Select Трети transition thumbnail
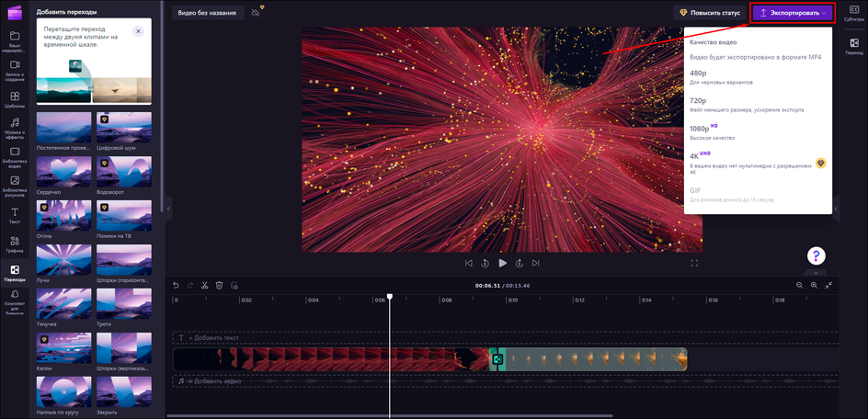The height and width of the screenshot is (419, 868). [124, 304]
